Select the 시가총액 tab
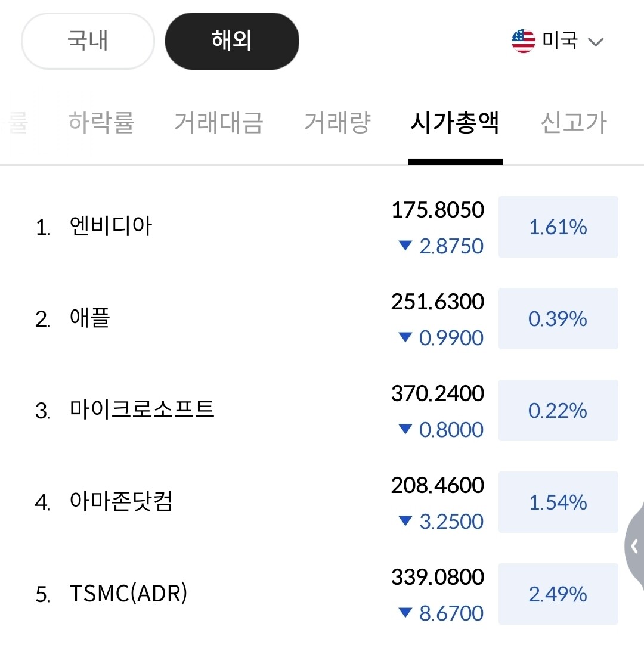 [x=455, y=122]
